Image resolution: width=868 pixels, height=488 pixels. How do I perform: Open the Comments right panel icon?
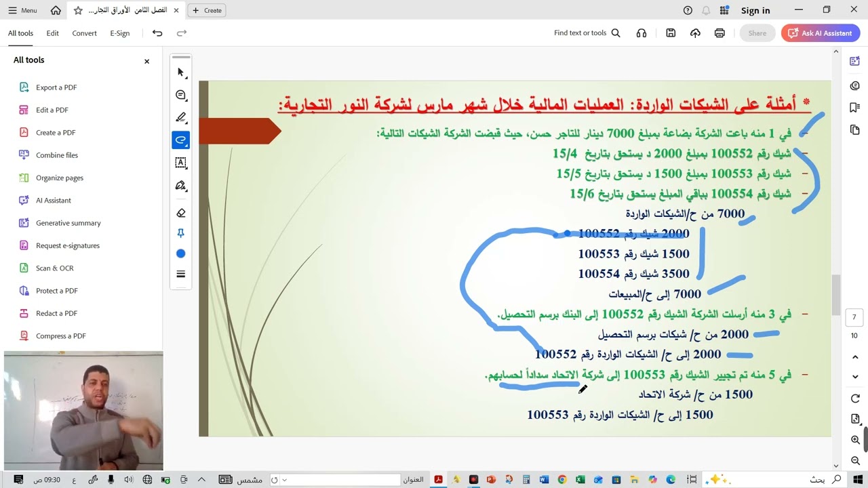click(854, 85)
